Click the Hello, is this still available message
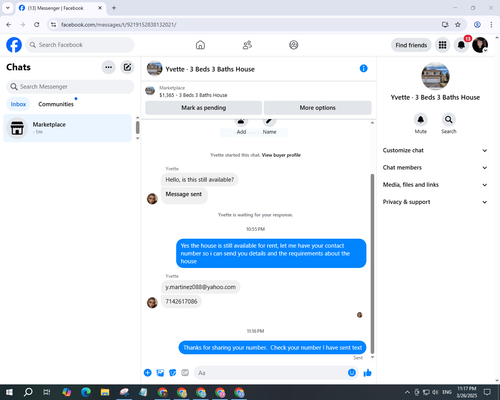 [200, 180]
